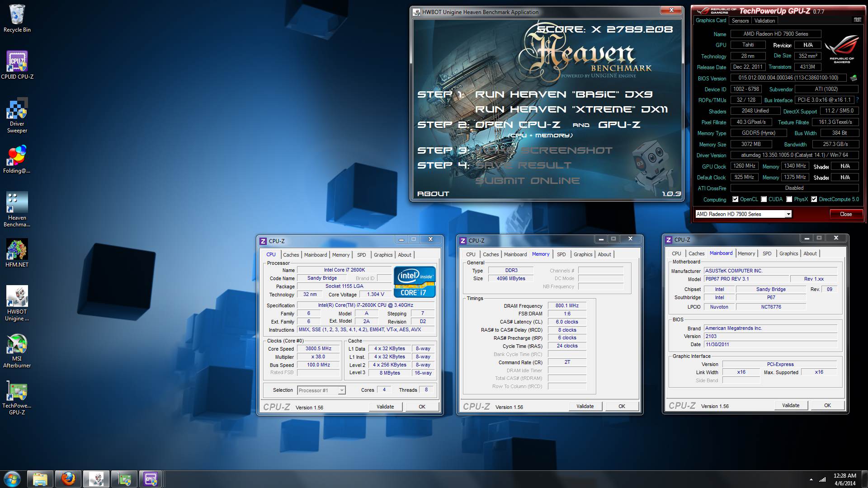Click the network signal tray icon
Viewport: 868px width, 488px height.
pos(822,479)
